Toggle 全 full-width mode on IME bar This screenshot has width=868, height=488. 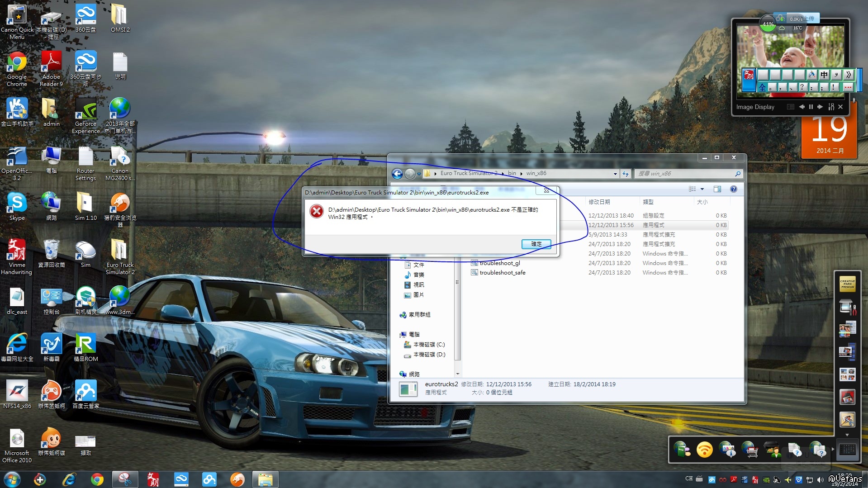763,87
